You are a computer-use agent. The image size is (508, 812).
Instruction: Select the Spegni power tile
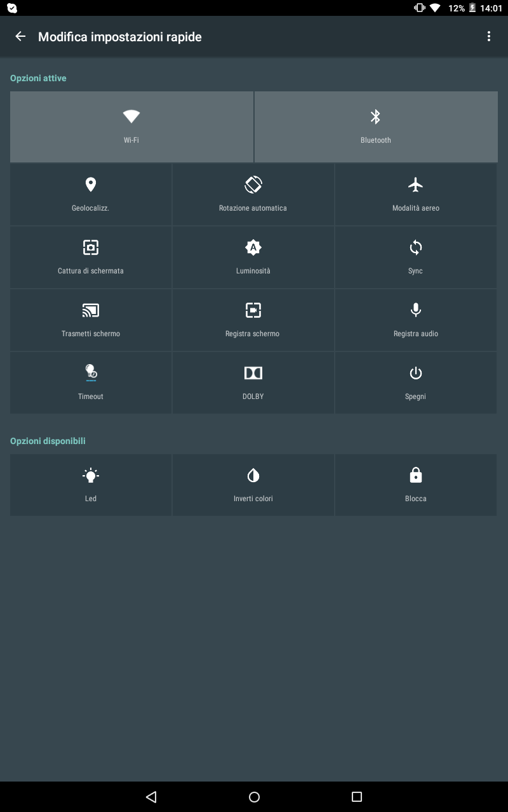click(x=415, y=383)
